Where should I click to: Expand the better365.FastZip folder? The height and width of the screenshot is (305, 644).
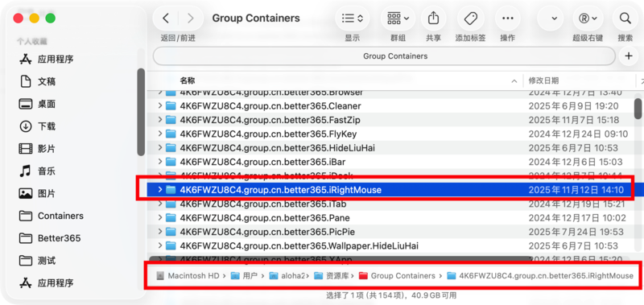[160, 120]
